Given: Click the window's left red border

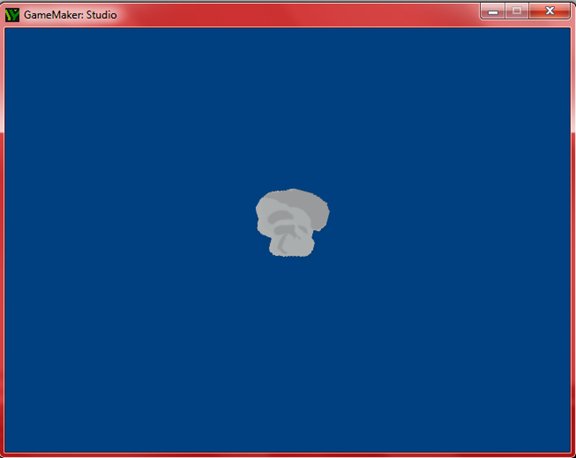Looking at the screenshot, I should (x=2, y=239).
